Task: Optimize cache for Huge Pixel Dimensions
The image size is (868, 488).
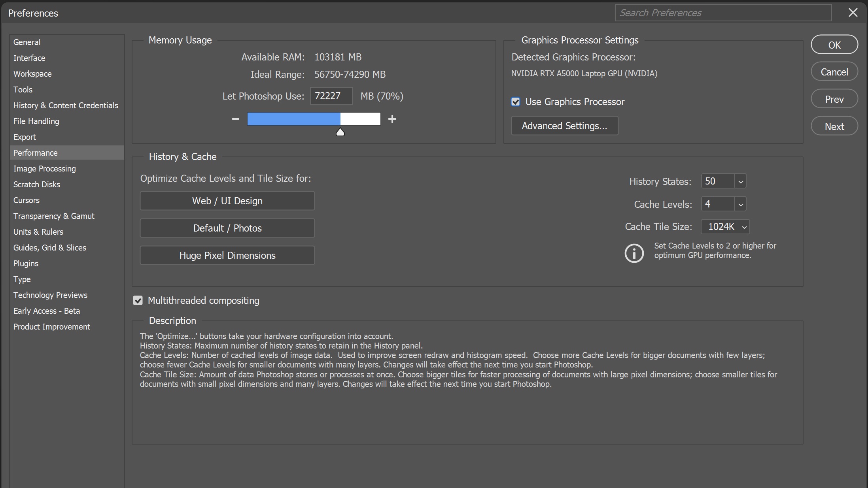Action: (227, 255)
